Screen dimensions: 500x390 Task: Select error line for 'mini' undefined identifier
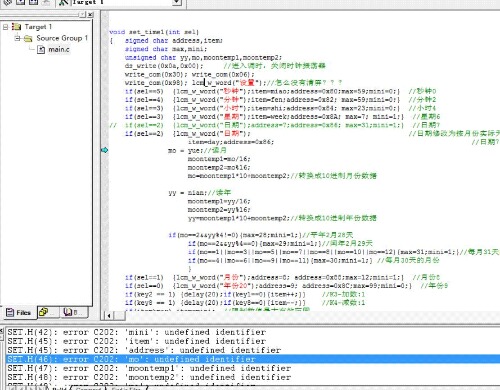point(137,332)
